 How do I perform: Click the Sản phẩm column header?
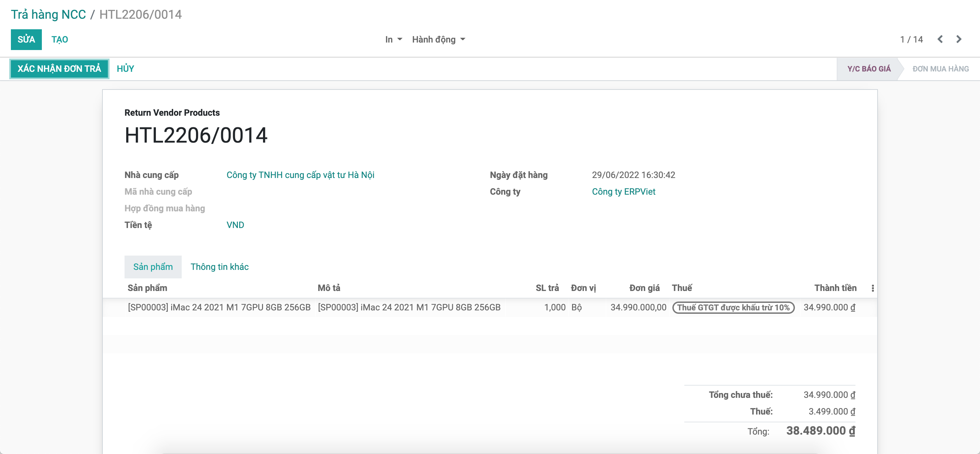147,288
